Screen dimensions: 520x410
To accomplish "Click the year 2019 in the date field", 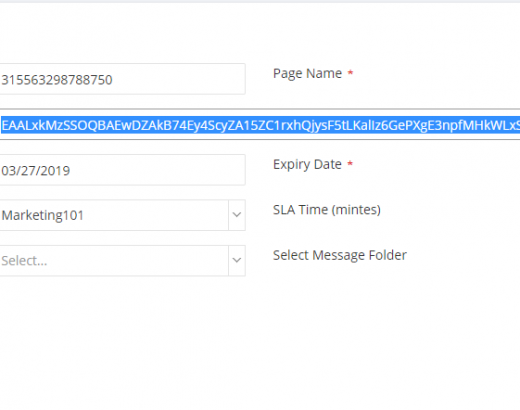I will 56,171.
